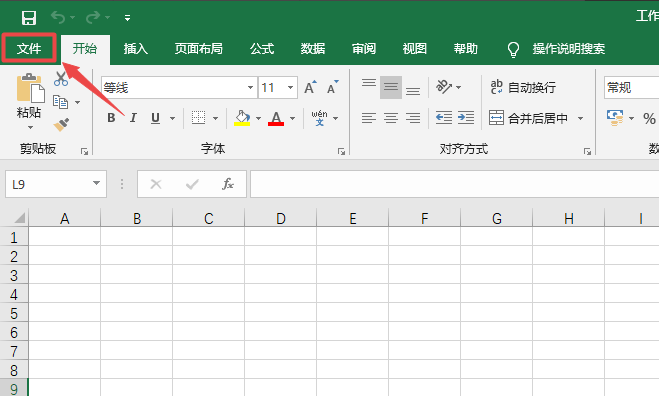This screenshot has width=659, height=396.
Task: Expand the phonetic guide options arrow
Action: click(x=335, y=118)
